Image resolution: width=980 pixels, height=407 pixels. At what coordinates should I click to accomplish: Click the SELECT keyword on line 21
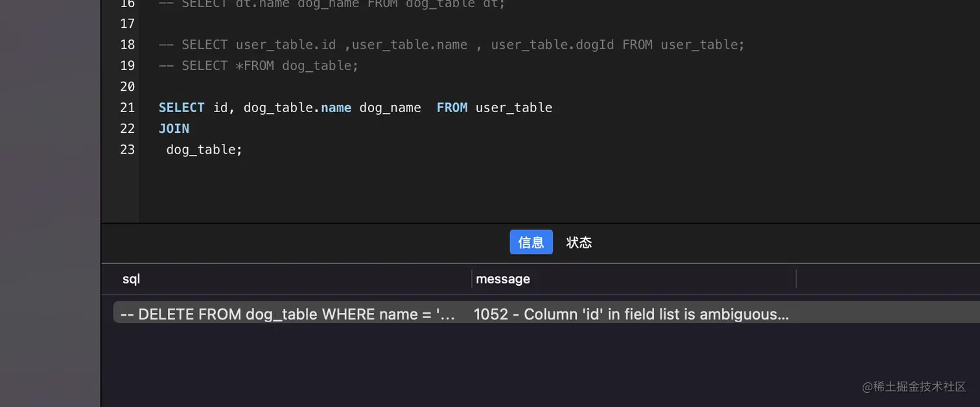point(181,108)
